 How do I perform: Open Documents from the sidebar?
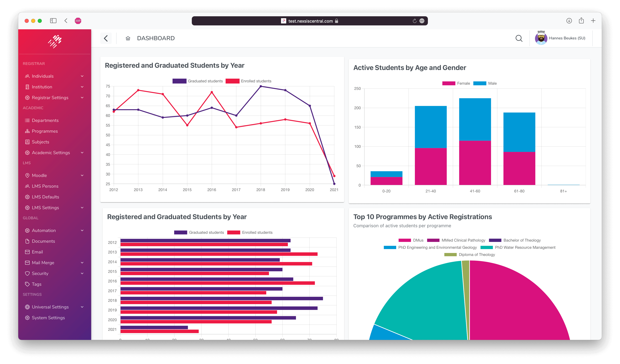(x=43, y=241)
